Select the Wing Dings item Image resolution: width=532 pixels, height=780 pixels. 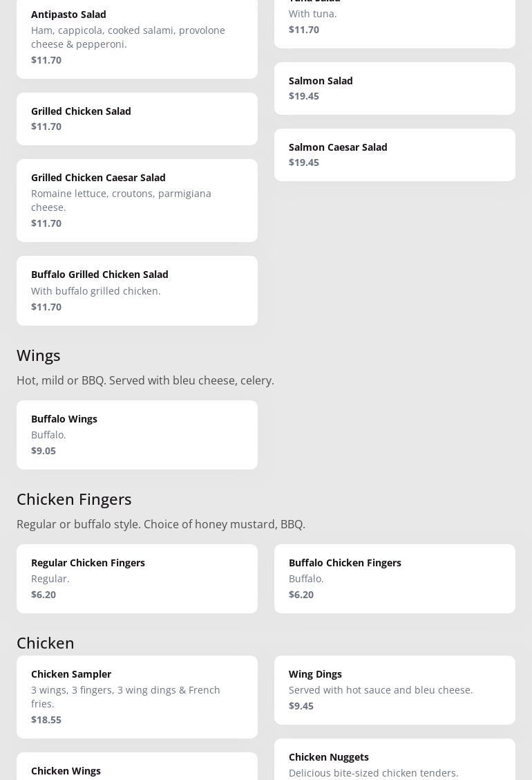pyautogui.click(x=394, y=689)
